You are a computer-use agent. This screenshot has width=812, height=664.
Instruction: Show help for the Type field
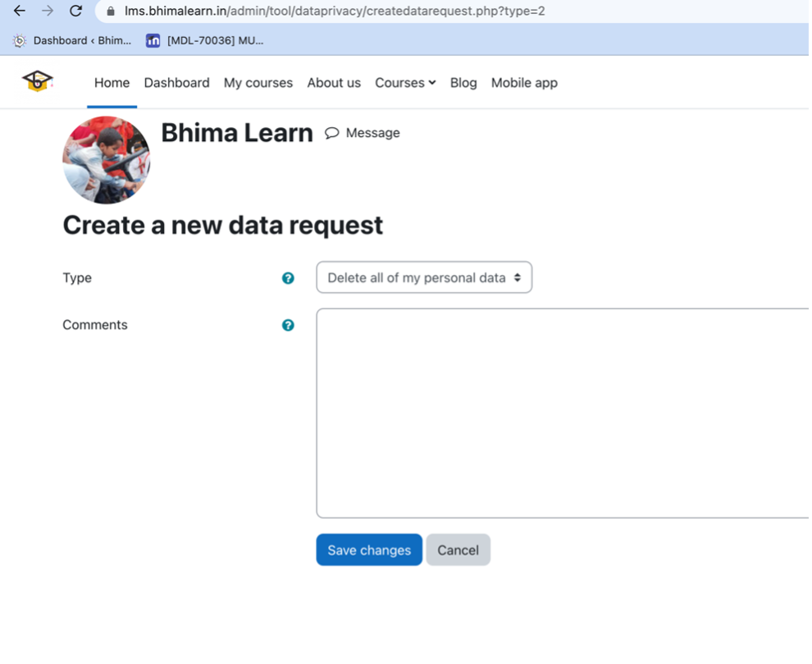coord(288,278)
